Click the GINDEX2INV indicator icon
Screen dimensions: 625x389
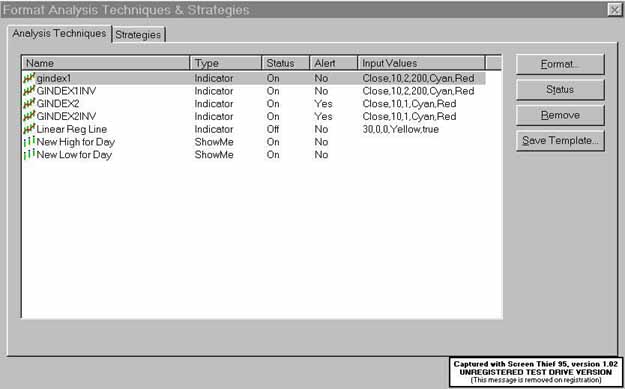point(29,116)
